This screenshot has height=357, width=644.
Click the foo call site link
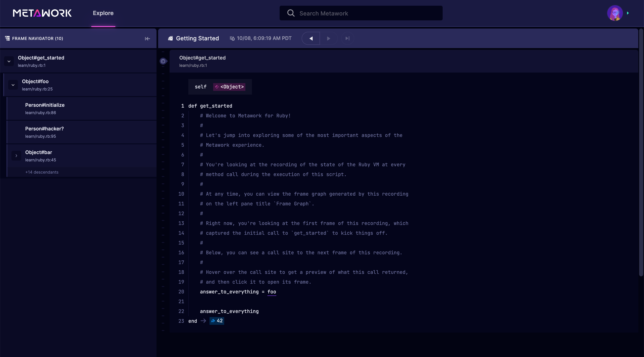271,292
